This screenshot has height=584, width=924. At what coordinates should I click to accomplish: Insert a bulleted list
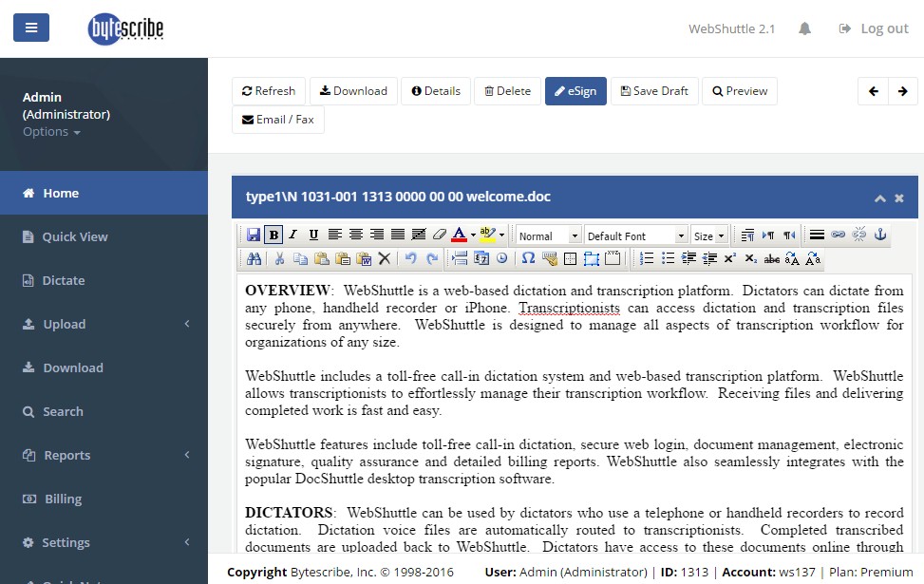coord(668,258)
